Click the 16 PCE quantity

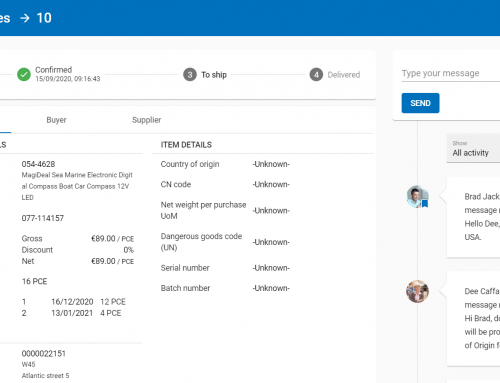click(34, 281)
